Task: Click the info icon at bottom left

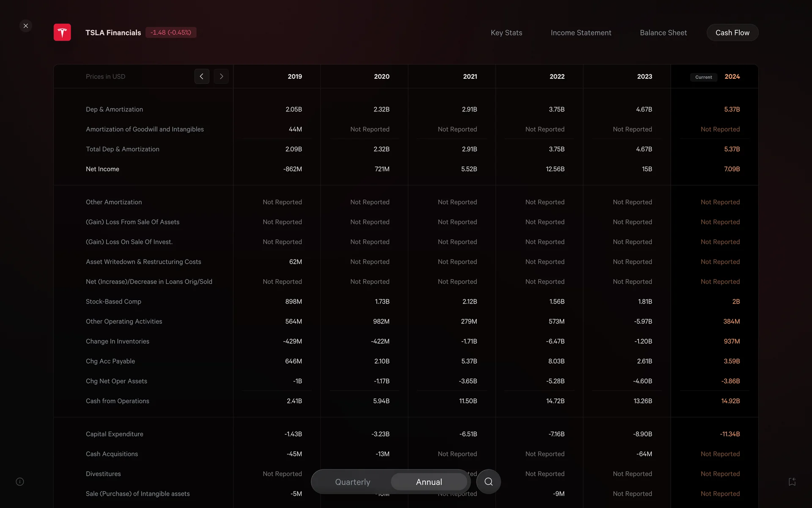Action: coord(20,482)
